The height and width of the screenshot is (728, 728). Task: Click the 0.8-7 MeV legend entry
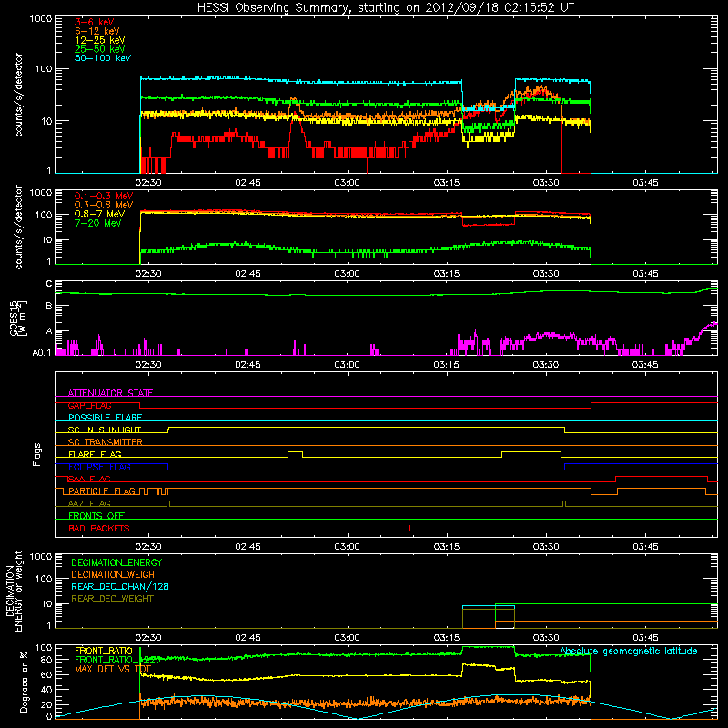pyautogui.click(x=99, y=214)
